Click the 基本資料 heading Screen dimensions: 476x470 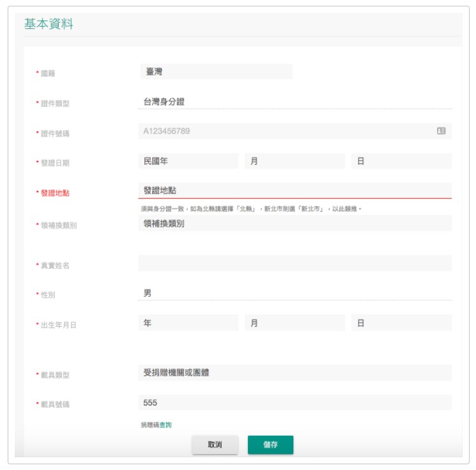(x=49, y=24)
